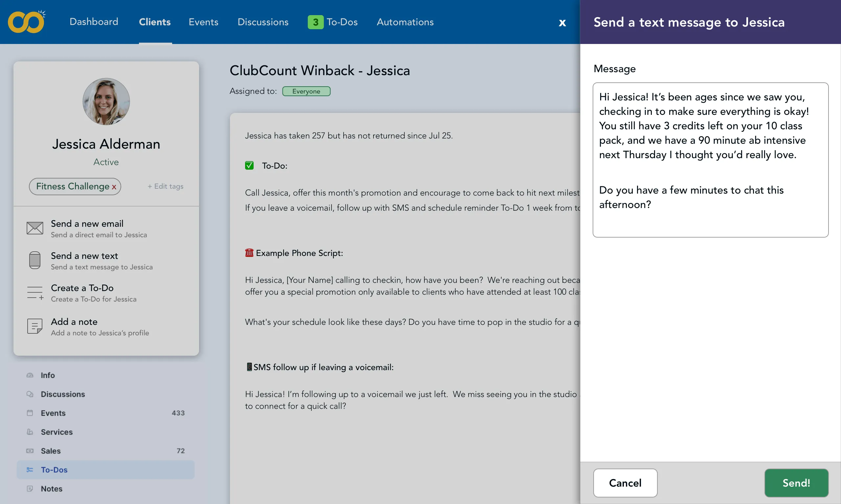Viewport: 841px width, 504px height.
Task: Open To-Dos tab with badge 3
Action: [x=332, y=22]
